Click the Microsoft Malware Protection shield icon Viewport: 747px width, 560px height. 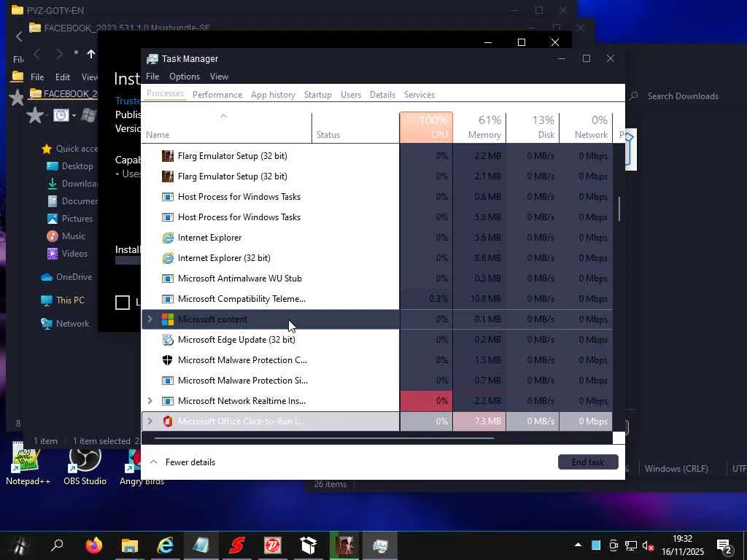[168, 360]
